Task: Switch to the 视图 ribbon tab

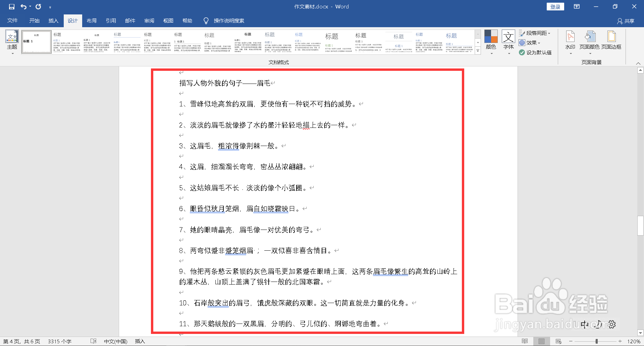Action: click(x=168, y=21)
